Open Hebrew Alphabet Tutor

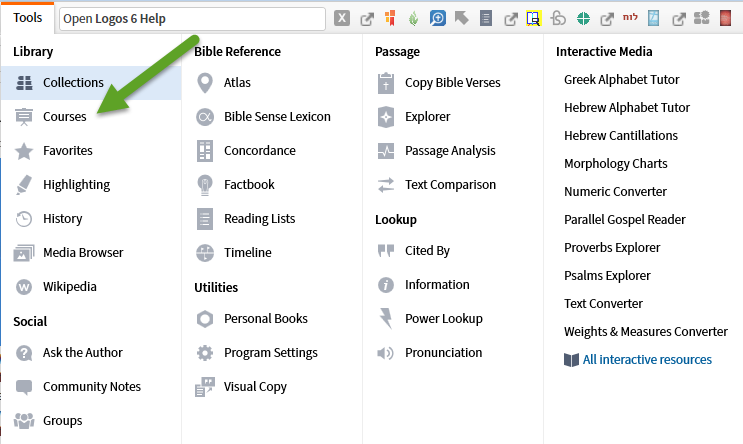tap(627, 108)
